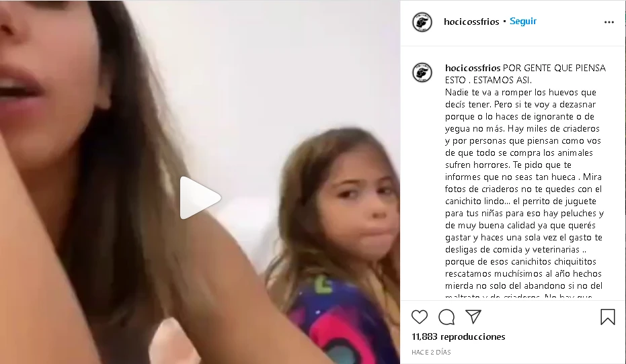Click the cut-off last caption line
This screenshot has height=364, width=626.
pos(518,297)
